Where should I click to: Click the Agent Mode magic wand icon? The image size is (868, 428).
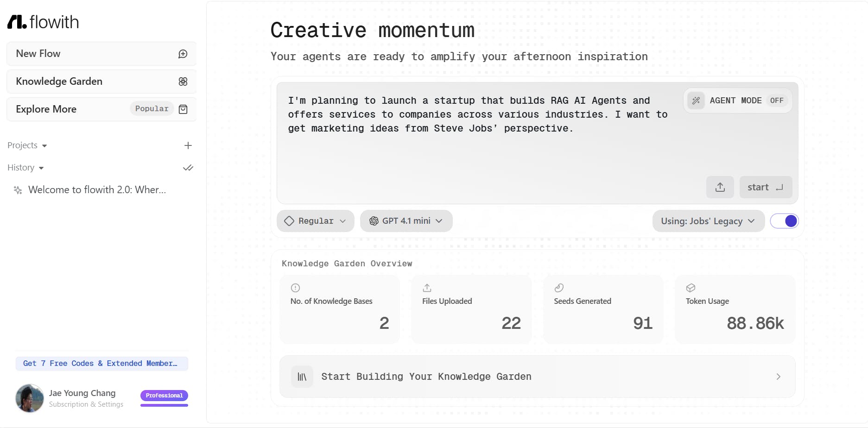pyautogui.click(x=696, y=101)
